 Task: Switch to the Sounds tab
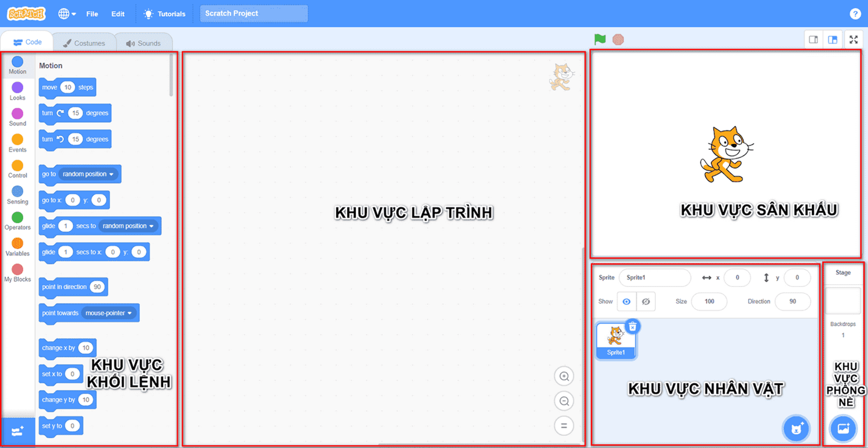(143, 43)
